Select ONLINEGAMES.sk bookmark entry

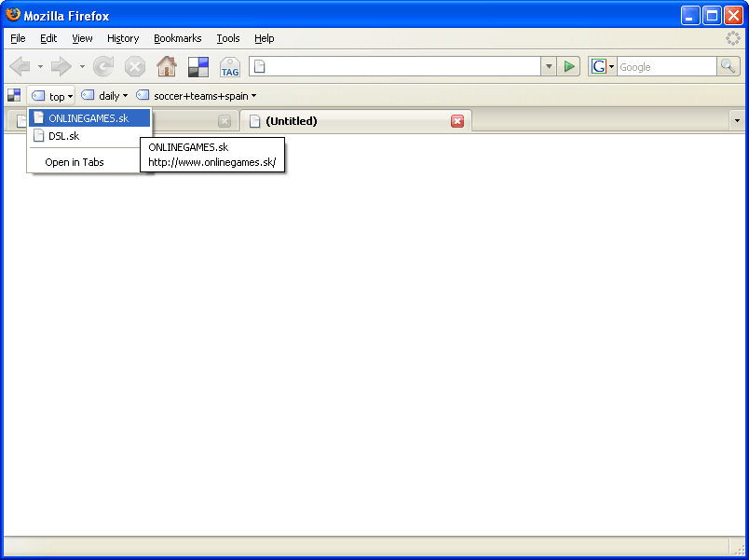pos(89,118)
